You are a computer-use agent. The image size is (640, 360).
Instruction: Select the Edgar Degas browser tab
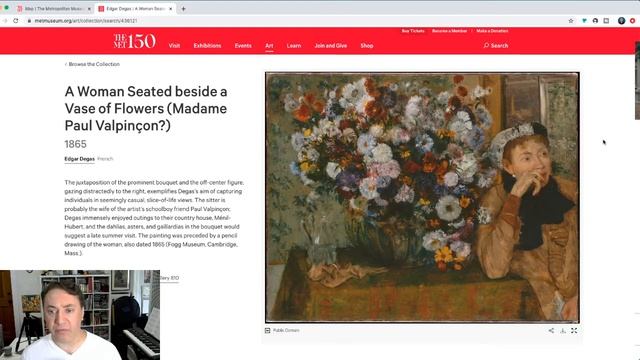click(135, 9)
